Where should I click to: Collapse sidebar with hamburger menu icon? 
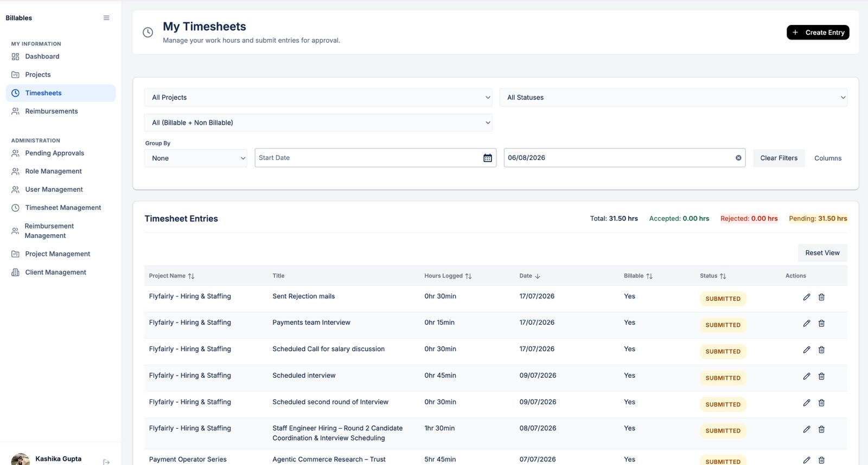coord(106,18)
